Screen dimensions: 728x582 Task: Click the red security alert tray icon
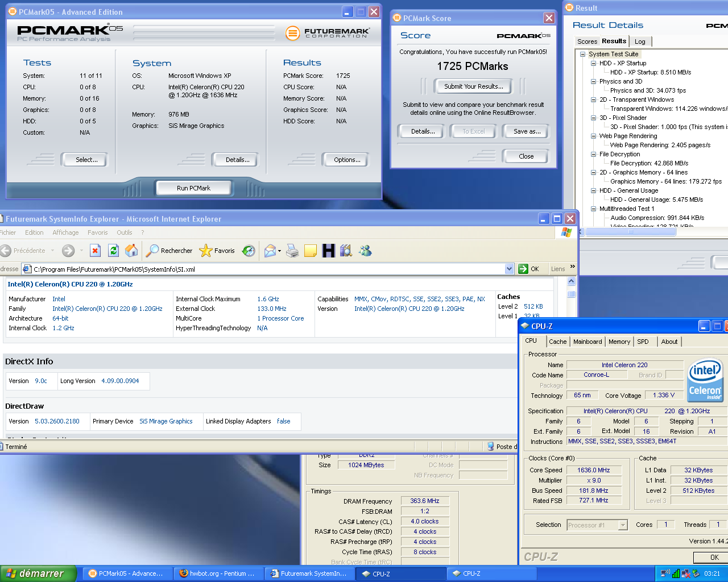tap(686, 573)
